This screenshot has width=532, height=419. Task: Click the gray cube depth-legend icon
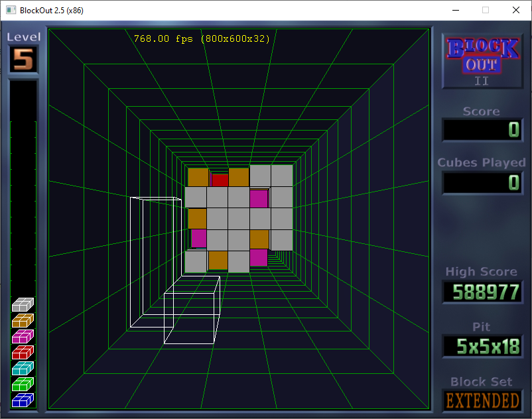tap(23, 304)
